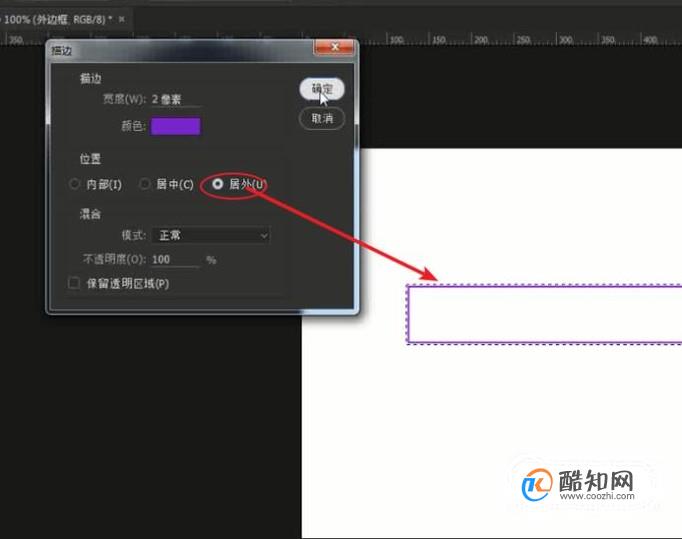The image size is (682, 539).
Task: Click the 100 mark on the horizontal ruler
Action: 396,40
